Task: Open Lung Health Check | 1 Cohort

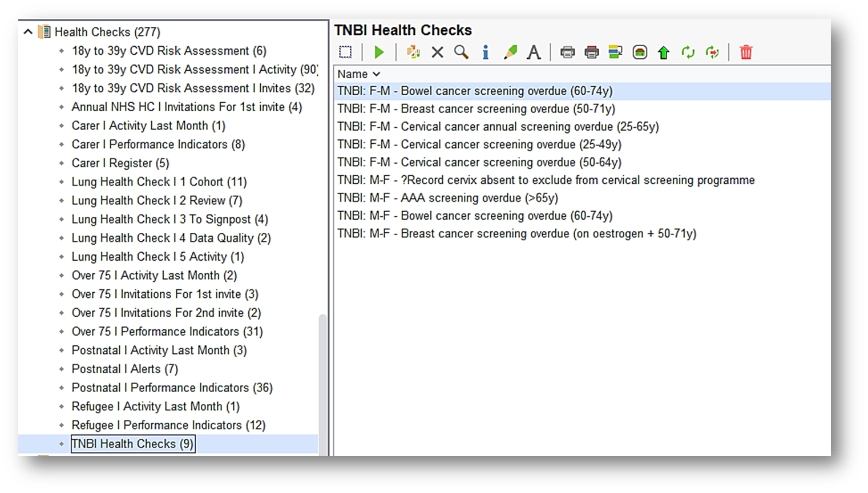Action: tap(159, 182)
